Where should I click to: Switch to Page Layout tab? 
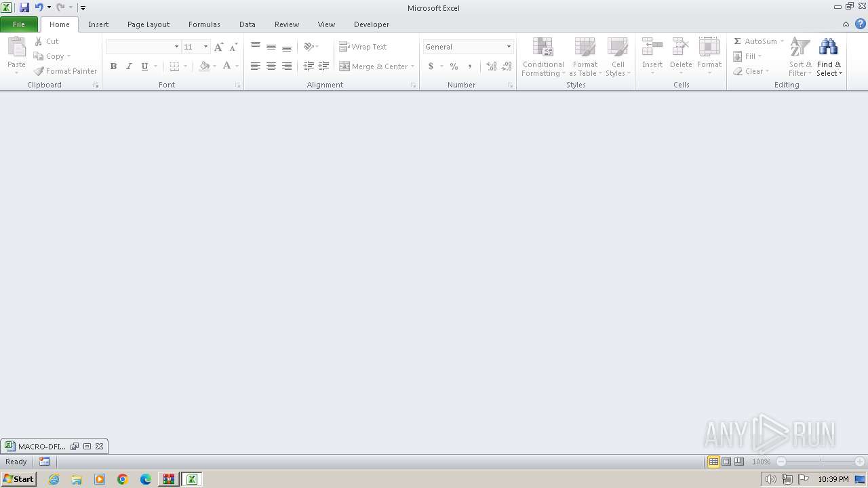click(x=149, y=24)
